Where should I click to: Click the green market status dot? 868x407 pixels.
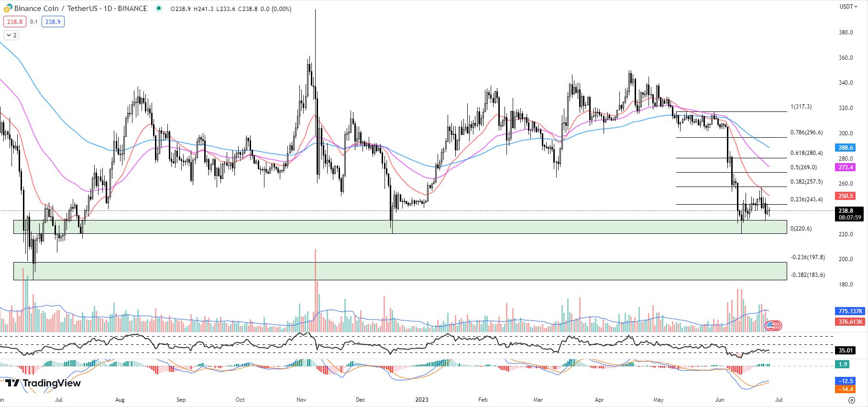coord(159,8)
